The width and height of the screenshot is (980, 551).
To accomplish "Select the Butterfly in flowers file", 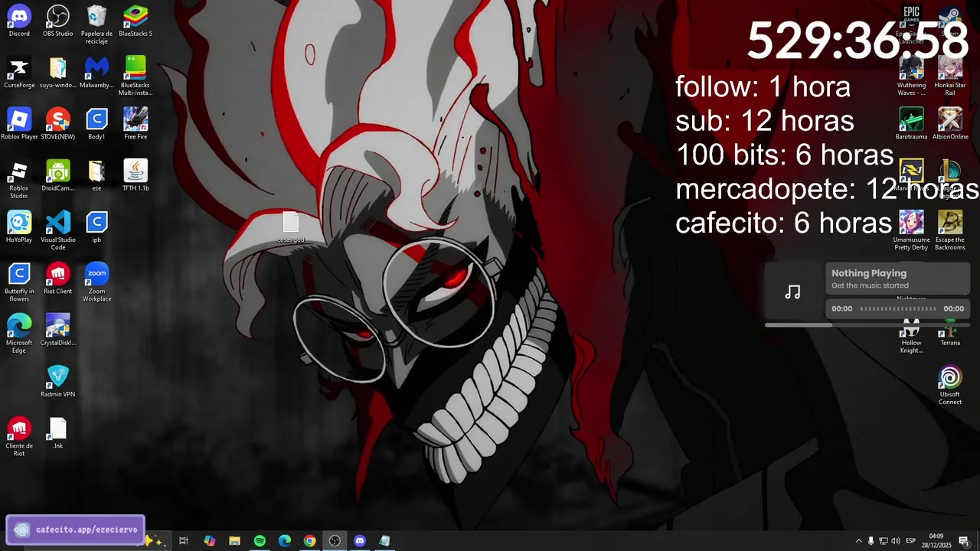I will pyautogui.click(x=19, y=282).
